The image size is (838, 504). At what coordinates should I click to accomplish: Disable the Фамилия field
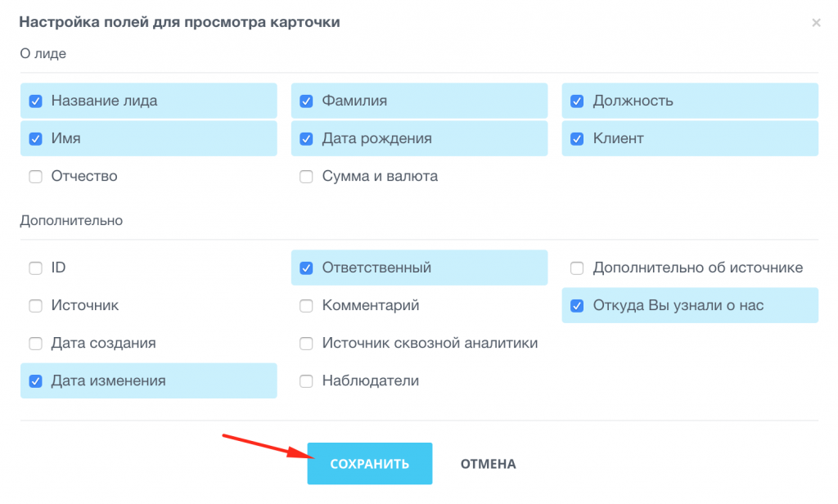(306, 100)
